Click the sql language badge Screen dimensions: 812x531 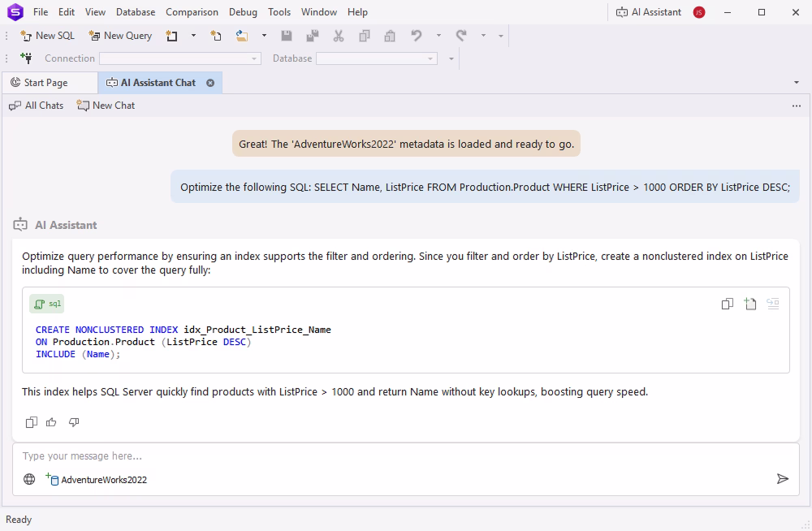(46, 304)
